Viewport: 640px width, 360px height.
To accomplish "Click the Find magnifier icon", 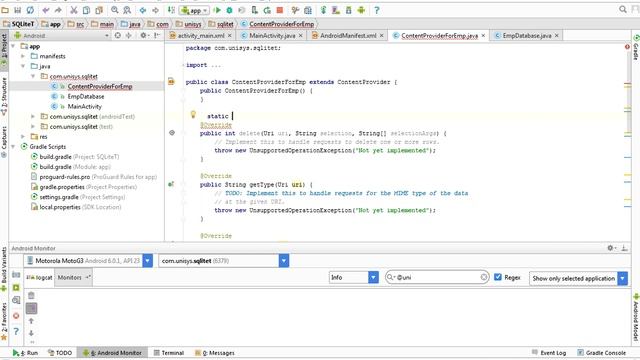I will (115, 10).
